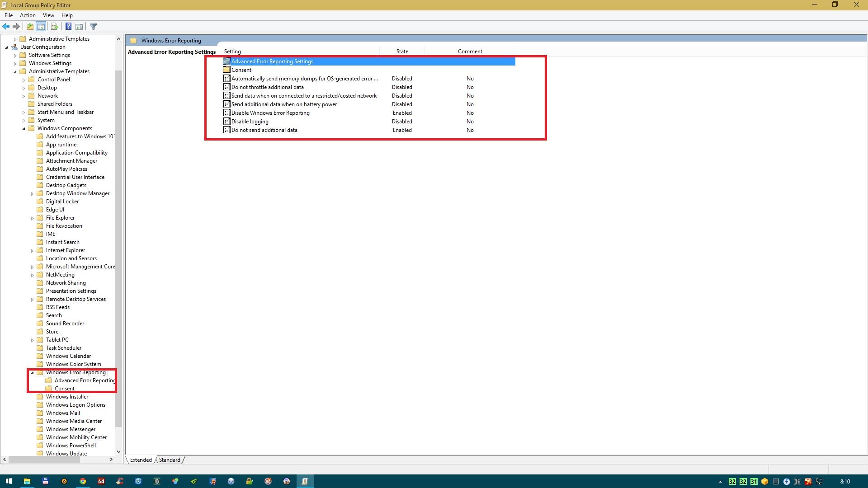Sort by the State column header
This screenshot has height=488, width=868.
pos(402,52)
